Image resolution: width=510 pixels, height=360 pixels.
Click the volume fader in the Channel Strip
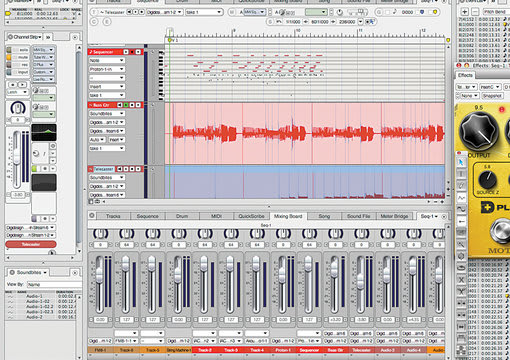17,157
